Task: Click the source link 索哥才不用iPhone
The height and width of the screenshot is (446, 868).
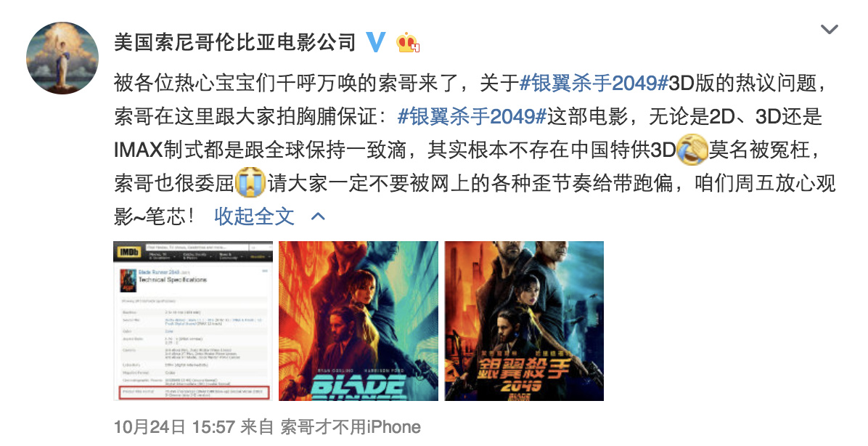Action: click(351, 427)
